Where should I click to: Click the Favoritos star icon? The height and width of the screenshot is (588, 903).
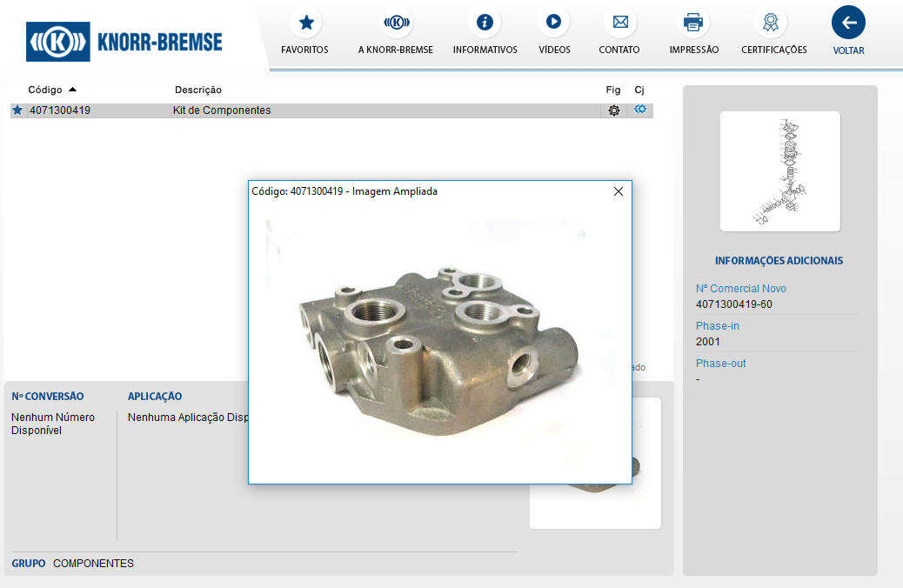coord(304,23)
